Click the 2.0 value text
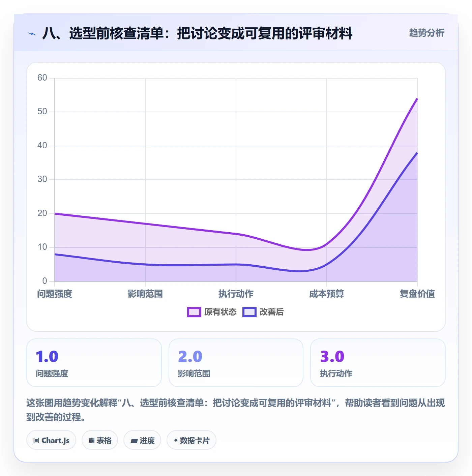472x476 pixels. (190, 357)
